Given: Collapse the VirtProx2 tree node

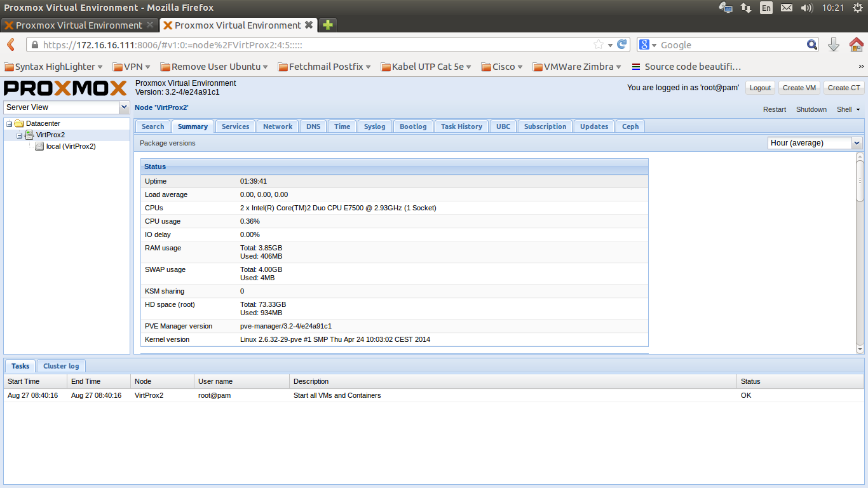Looking at the screenshot, I should [x=19, y=135].
